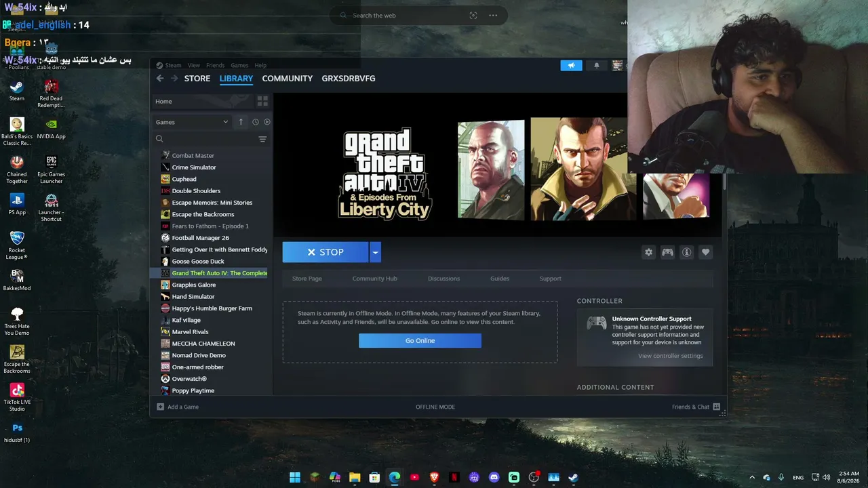Open the View menu in Steam

(x=194, y=65)
